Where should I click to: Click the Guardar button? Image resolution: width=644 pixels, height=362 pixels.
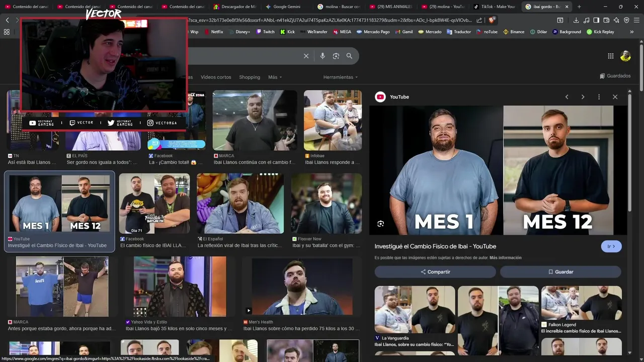[560, 271]
